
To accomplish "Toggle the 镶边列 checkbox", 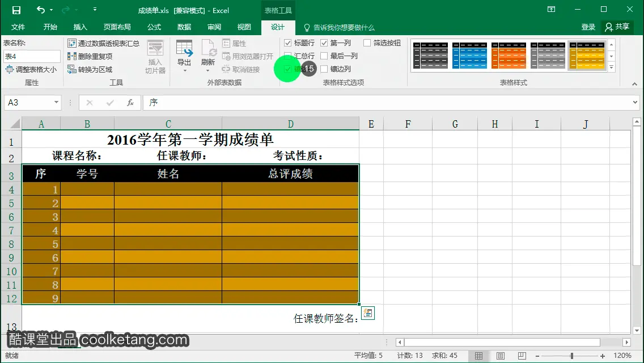I will pos(324,69).
